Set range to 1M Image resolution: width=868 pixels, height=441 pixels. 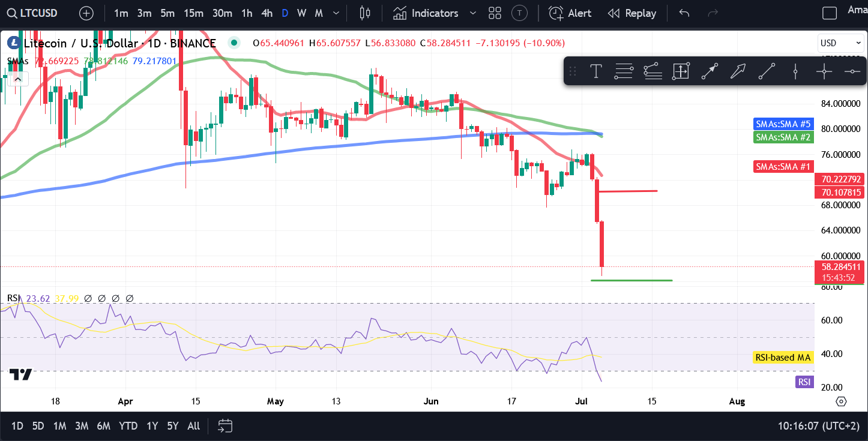pyautogui.click(x=59, y=426)
